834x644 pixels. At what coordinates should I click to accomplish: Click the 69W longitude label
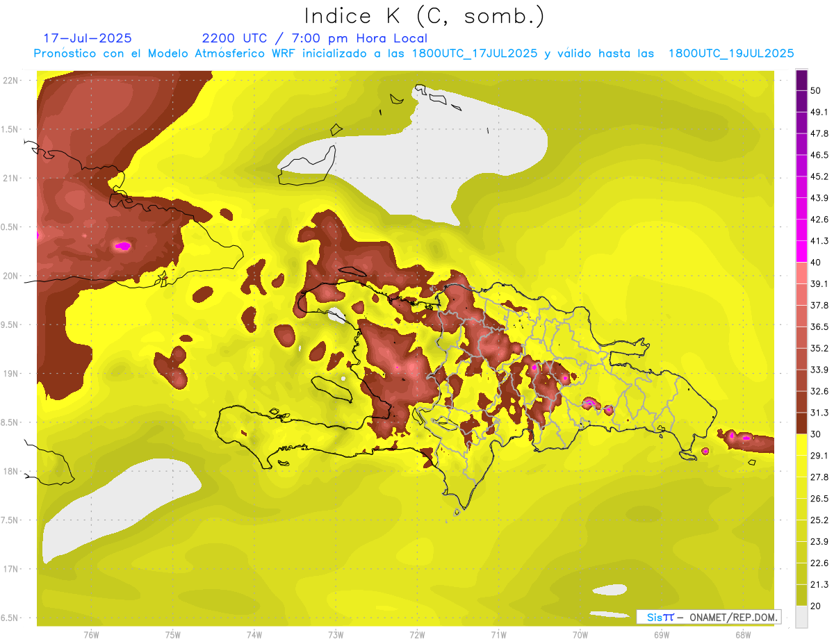[x=662, y=635]
